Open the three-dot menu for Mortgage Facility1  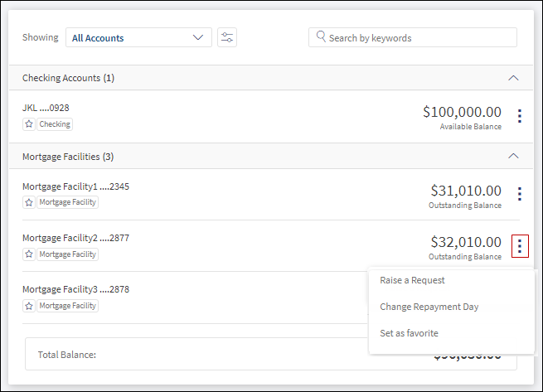click(x=520, y=194)
